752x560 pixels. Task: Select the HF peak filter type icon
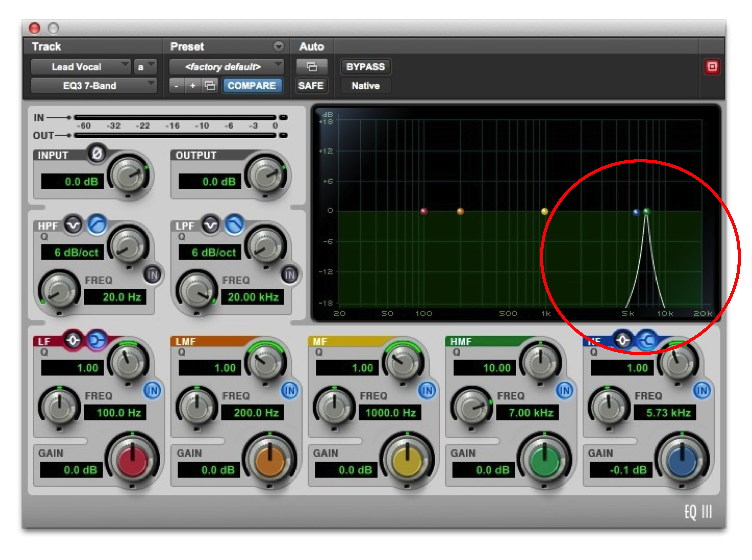pos(622,340)
